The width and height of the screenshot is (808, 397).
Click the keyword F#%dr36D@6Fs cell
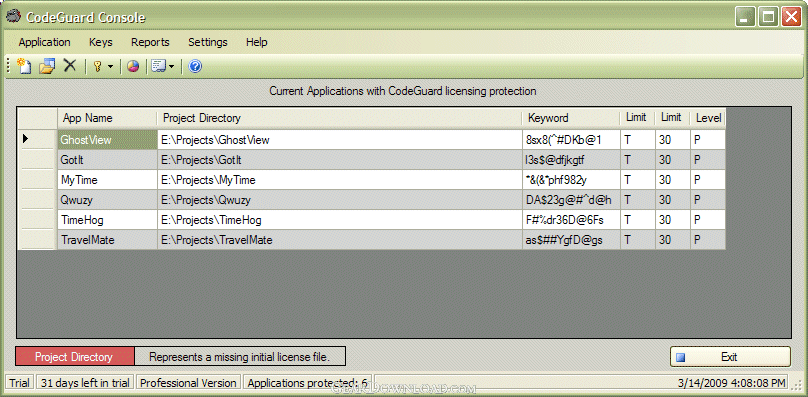tap(571, 220)
